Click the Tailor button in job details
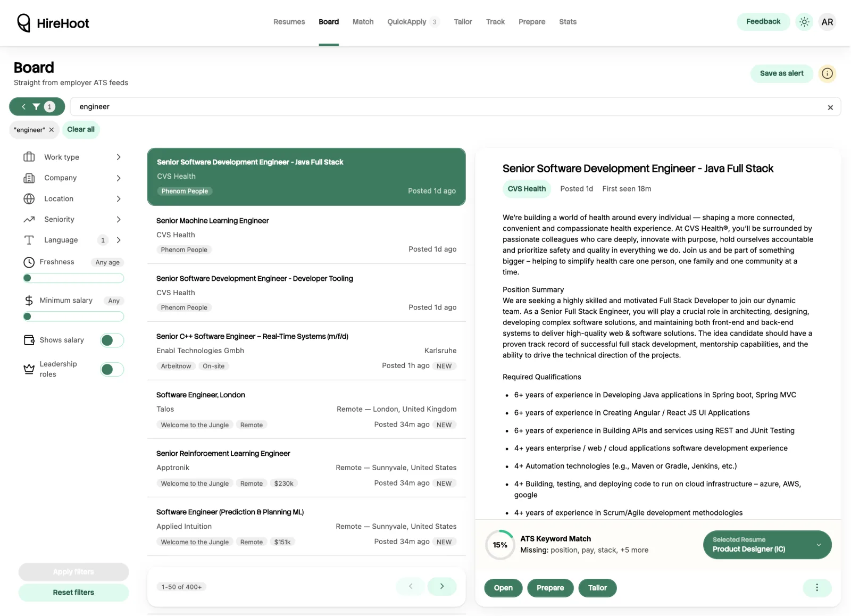Image resolution: width=851 pixels, height=616 pixels. click(597, 588)
